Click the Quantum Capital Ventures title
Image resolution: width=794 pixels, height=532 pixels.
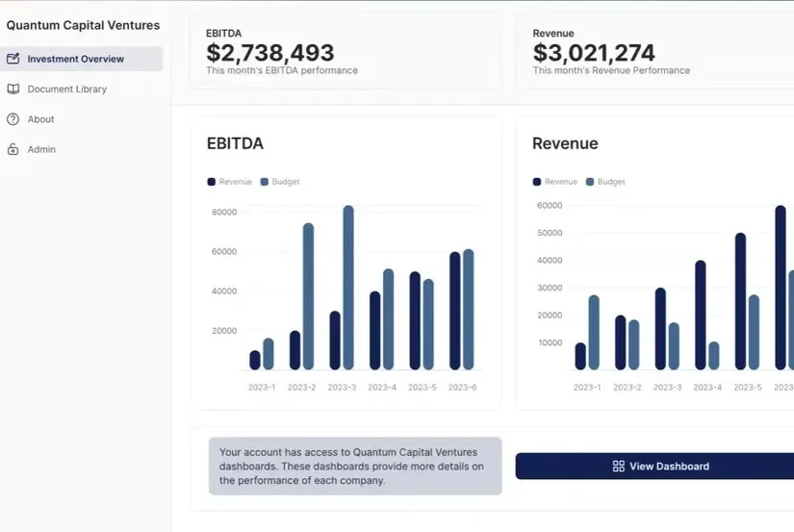coord(84,26)
